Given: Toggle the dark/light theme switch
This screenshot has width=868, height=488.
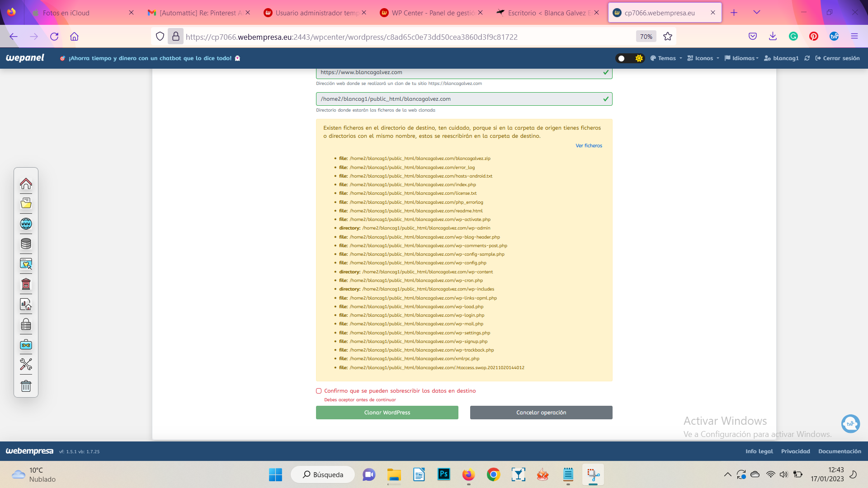Looking at the screenshot, I should [x=630, y=58].
